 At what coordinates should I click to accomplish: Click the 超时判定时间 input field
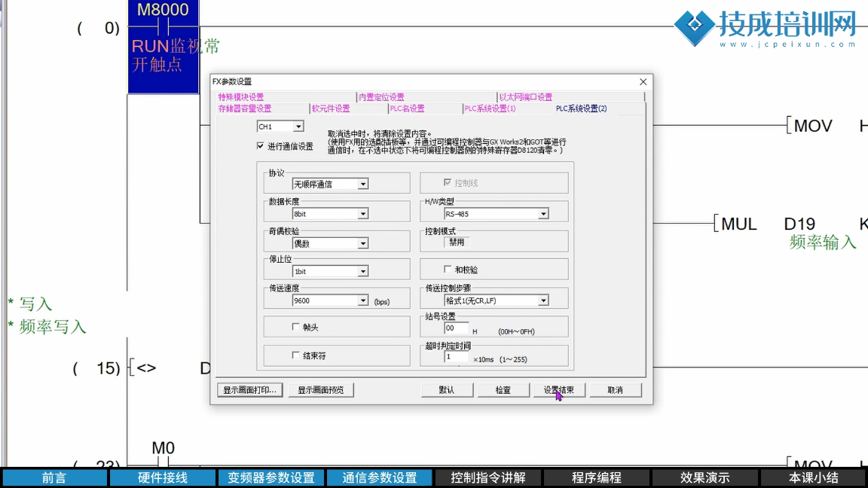click(456, 357)
